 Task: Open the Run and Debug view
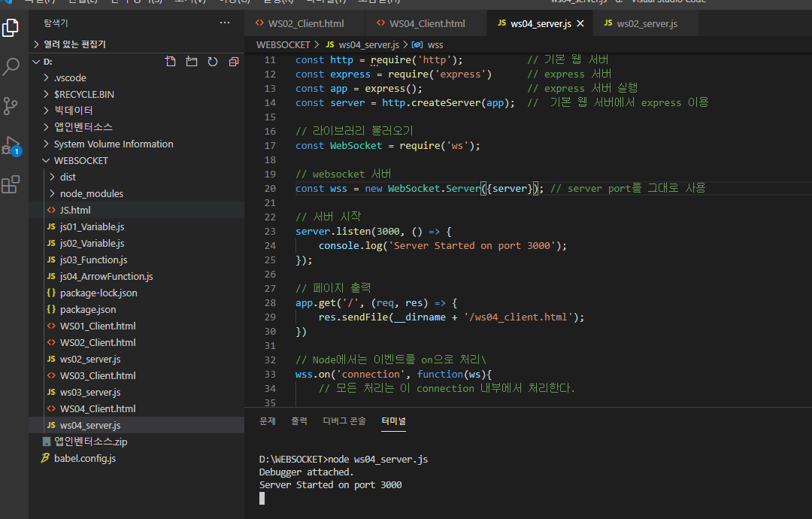click(x=11, y=146)
